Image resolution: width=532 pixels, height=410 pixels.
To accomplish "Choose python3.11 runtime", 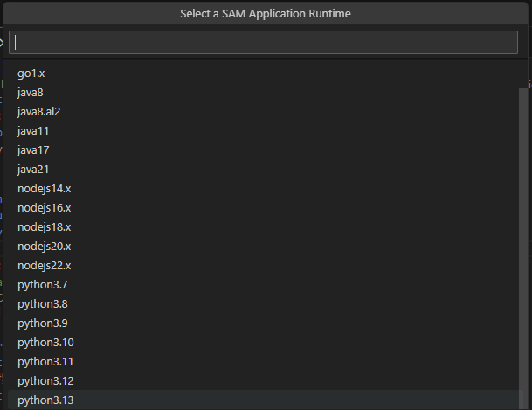I will click(x=263, y=362).
